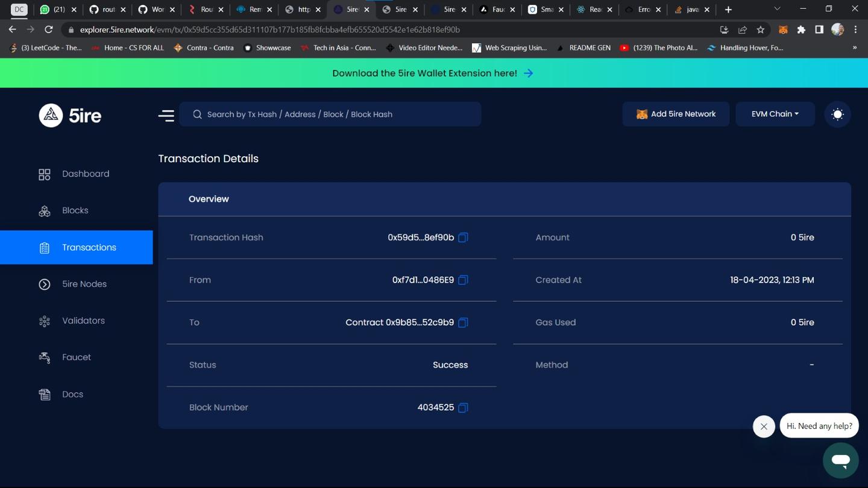
Task: Click the block number 4034525
Action: coord(436,408)
